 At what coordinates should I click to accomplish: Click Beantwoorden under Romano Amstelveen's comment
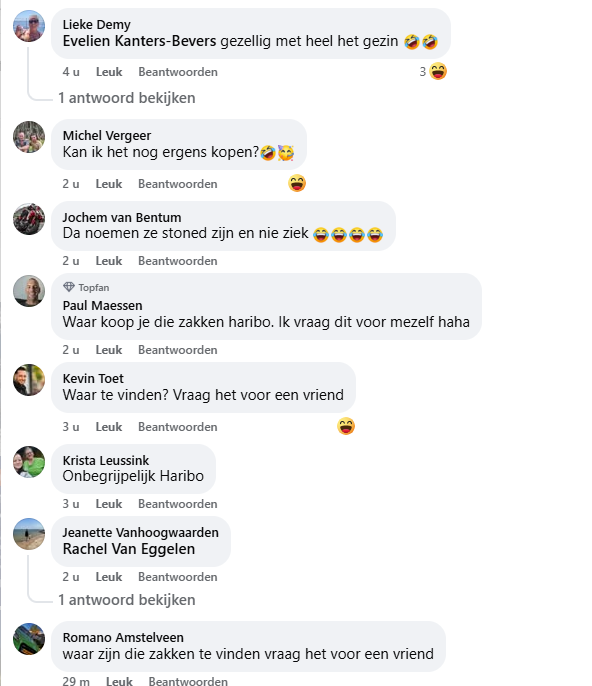[188, 681]
